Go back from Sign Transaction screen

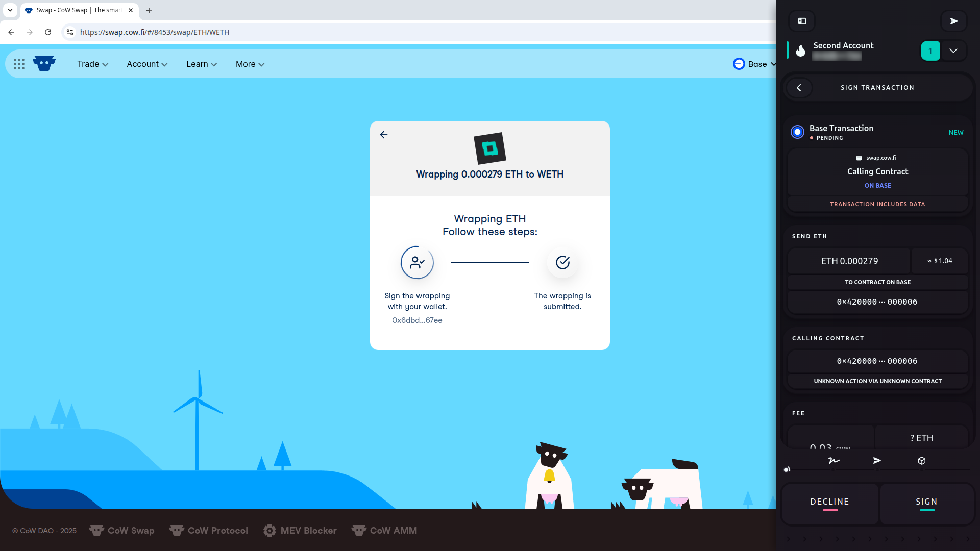point(799,88)
